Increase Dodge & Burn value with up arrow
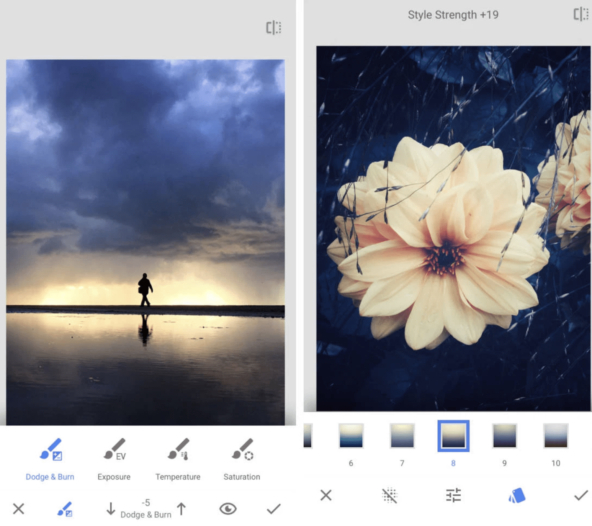The height and width of the screenshot is (526, 592). pos(182,509)
